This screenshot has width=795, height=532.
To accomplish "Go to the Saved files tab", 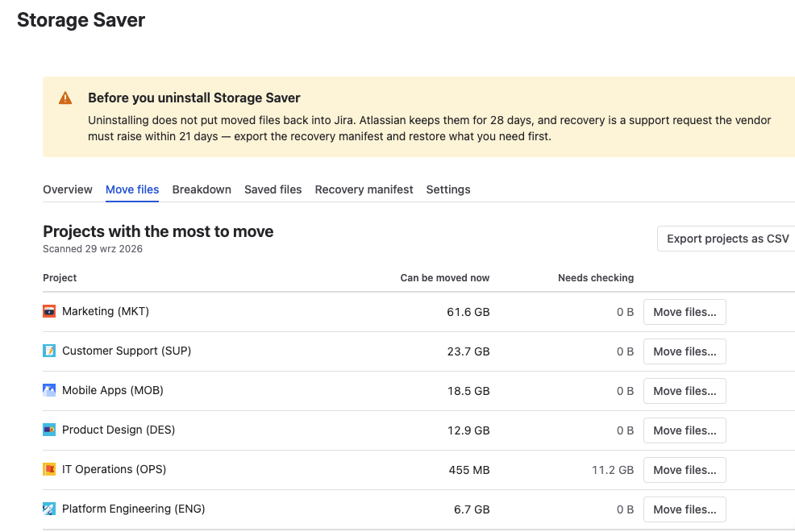I will click(273, 189).
